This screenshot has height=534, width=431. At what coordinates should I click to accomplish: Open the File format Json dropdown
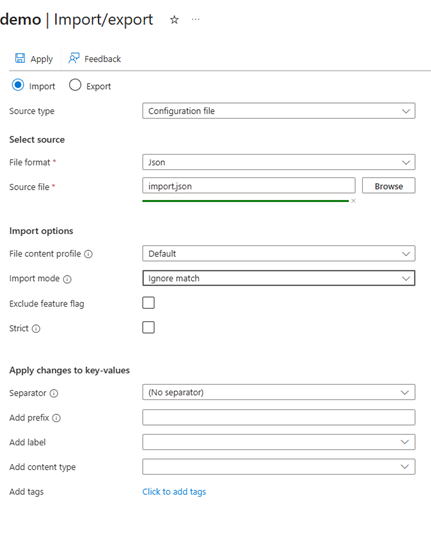[279, 162]
